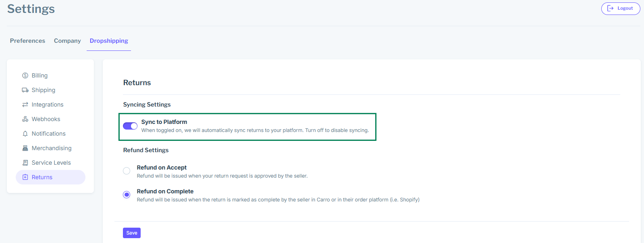Click the Integrations arrows icon
Screen dimensions: 644x243
25,105
